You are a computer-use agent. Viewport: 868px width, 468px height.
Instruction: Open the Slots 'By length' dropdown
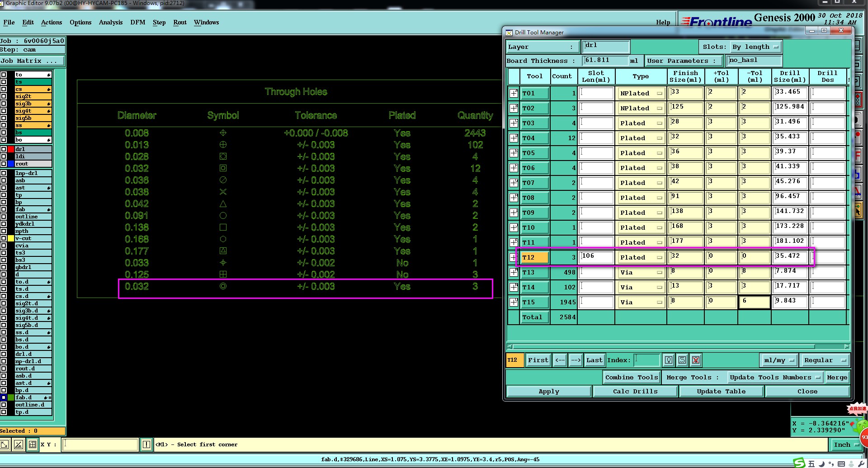pyautogui.click(x=755, y=47)
